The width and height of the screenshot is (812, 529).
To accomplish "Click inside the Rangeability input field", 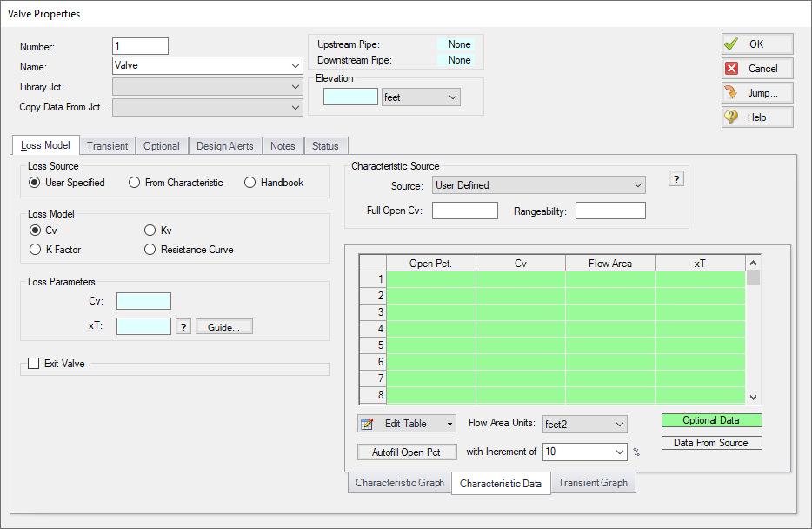I will pos(610,210).
